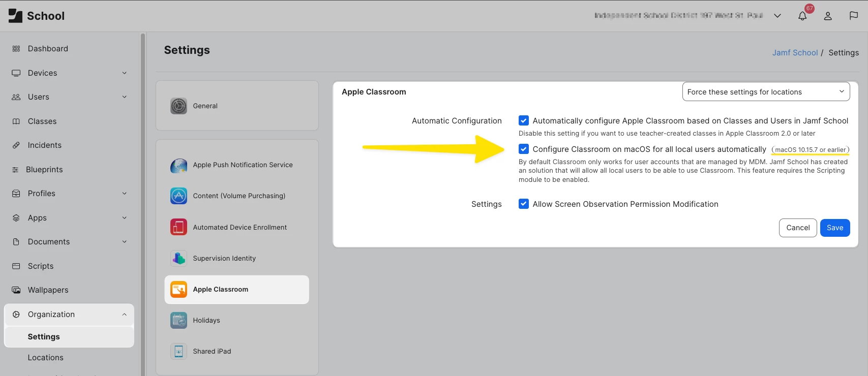The image size is (868, 376).
Task: Click the Apps layers icon
Action: (16, 218)
